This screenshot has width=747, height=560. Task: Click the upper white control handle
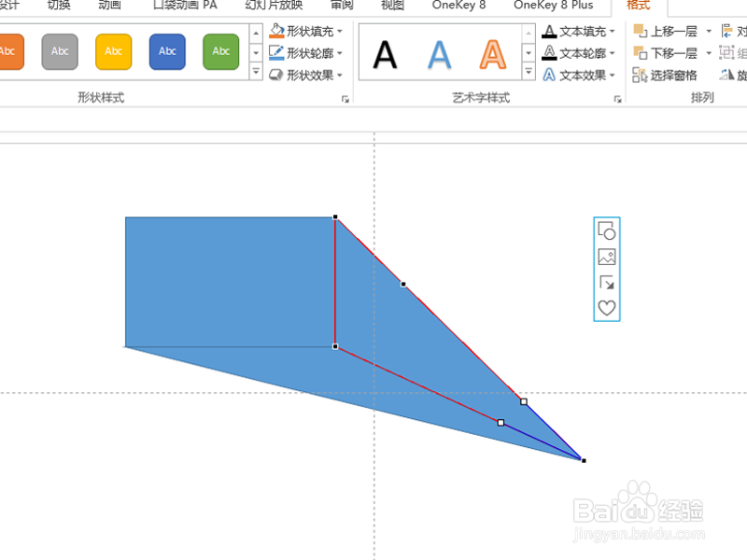coord(524,402)
